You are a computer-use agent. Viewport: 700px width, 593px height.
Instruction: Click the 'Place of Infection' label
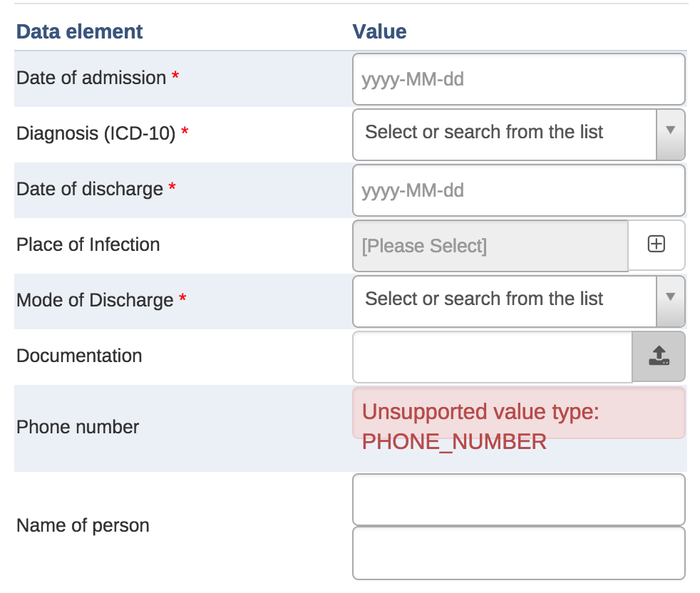88,244
